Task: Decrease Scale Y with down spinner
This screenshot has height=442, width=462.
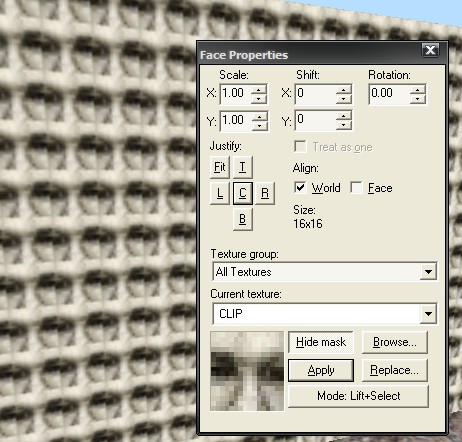Action: tap(259, 126)
